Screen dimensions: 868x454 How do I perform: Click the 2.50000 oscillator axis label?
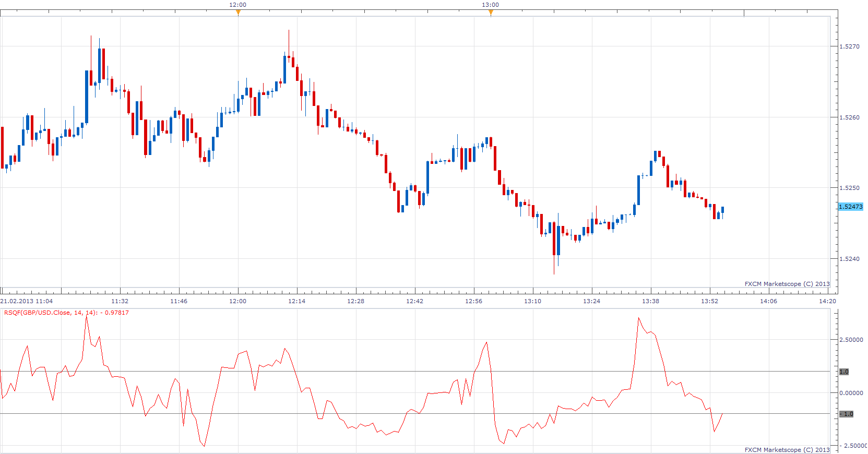[x=851, y=340]
